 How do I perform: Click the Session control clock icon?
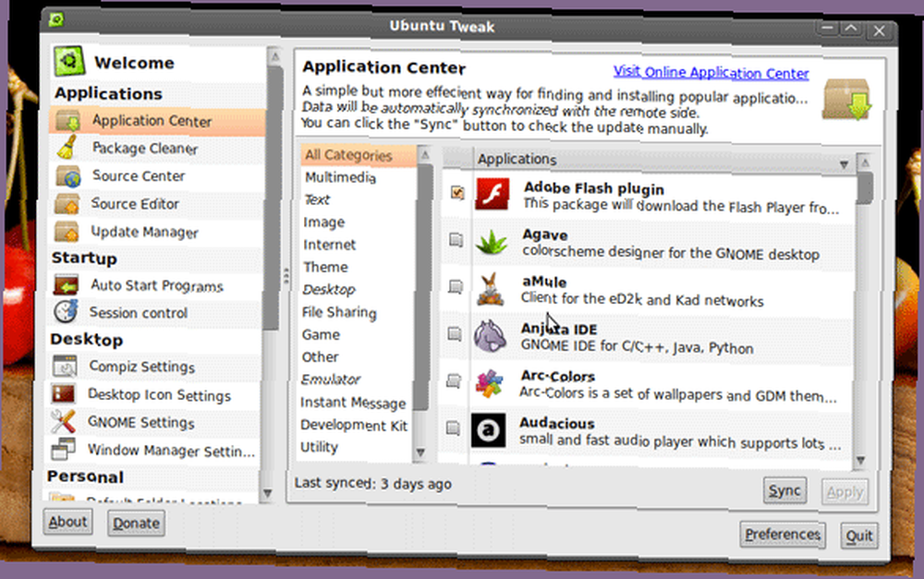(x=66, y=311)
